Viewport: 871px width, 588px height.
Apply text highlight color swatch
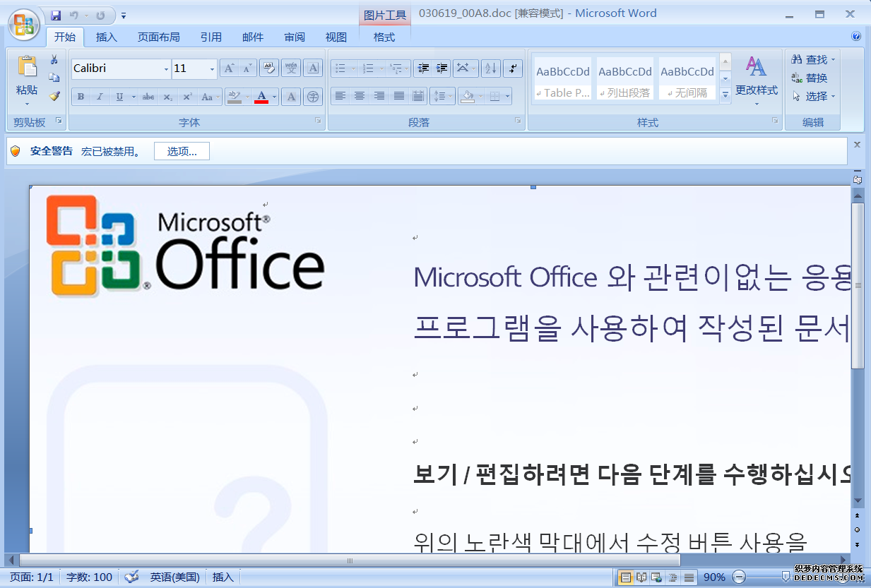[x=235, y=97]
